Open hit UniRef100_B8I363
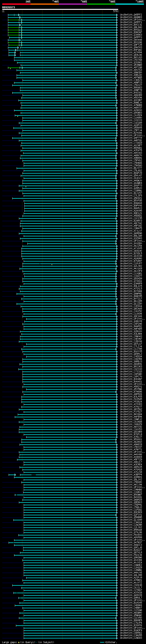Screen dimensions: 146x644 [x=131, y=366]
